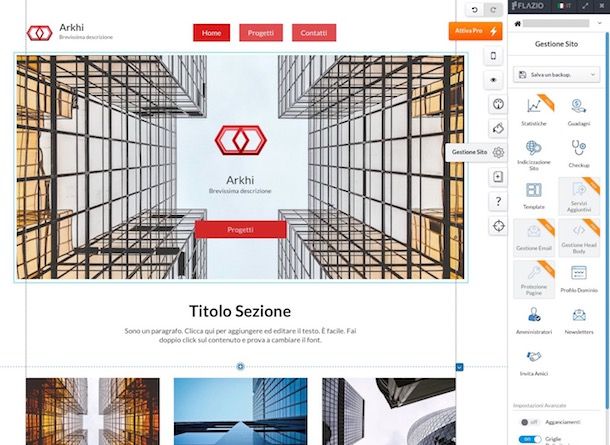Image resolution: width=610 pixels, height=445 pixels.
Task: Click the plus circle on the dotted divider
Action: coord(240,366)
